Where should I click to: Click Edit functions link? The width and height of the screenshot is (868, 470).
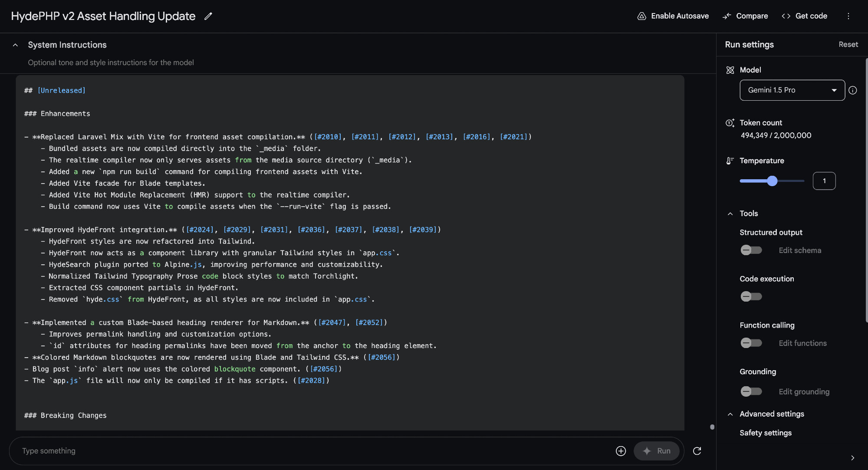(802, 343)
